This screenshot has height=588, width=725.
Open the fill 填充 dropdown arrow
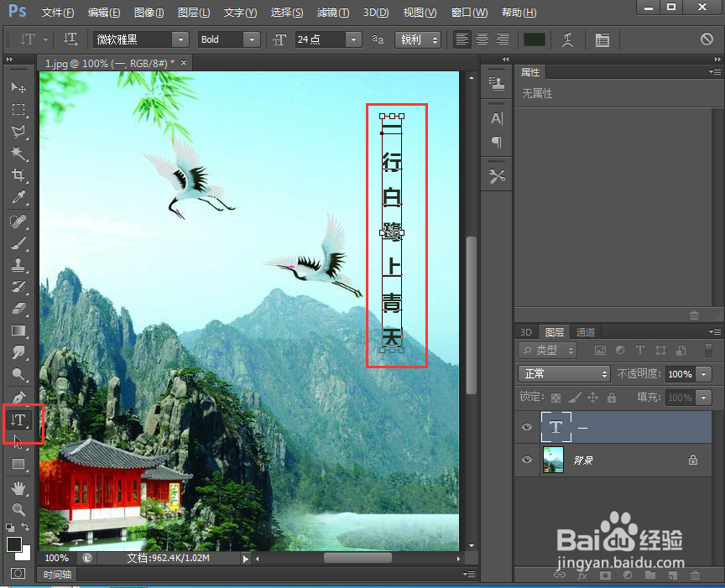[x=704, y=398]
